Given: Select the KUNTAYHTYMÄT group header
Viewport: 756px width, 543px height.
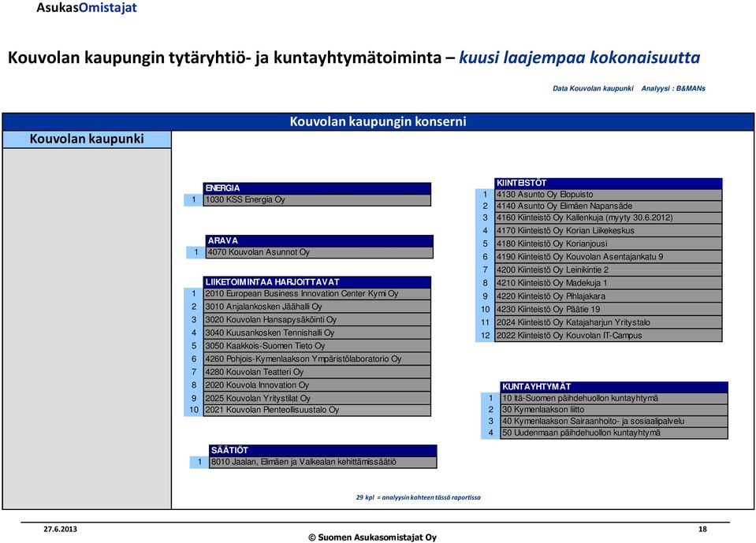Looking at the screenshot, I should coord(614,386).
